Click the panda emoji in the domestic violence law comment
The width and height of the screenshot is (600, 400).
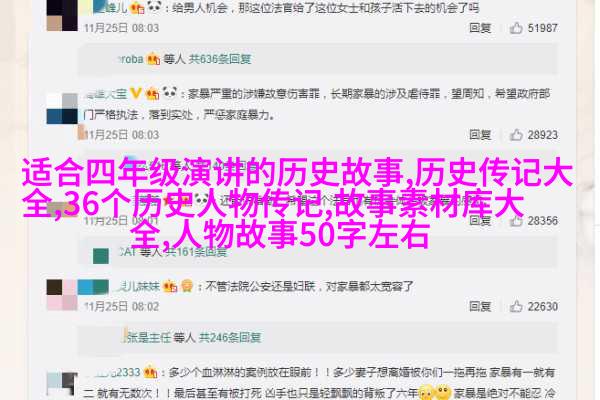[170, 92]
